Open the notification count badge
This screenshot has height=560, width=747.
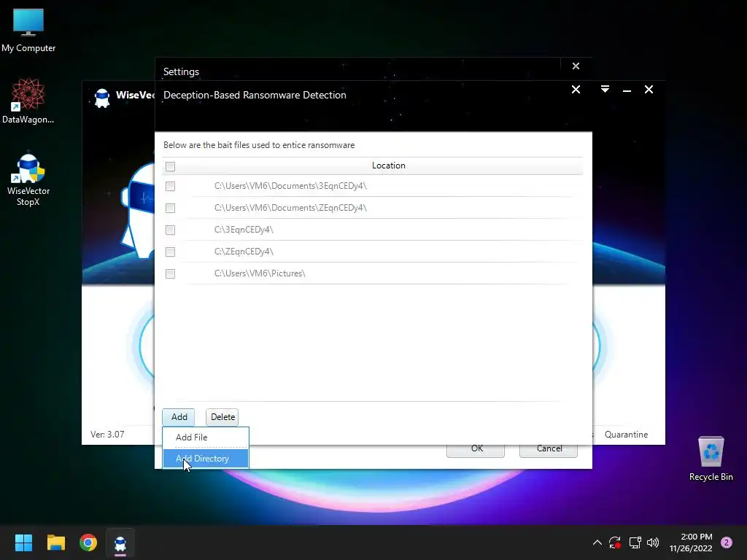coord(727,542)
